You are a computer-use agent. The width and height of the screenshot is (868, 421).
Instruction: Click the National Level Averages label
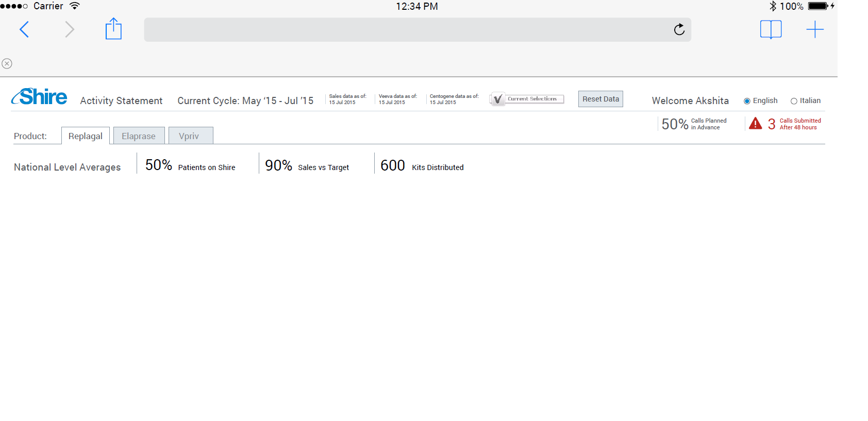click(x=67, y=167)
